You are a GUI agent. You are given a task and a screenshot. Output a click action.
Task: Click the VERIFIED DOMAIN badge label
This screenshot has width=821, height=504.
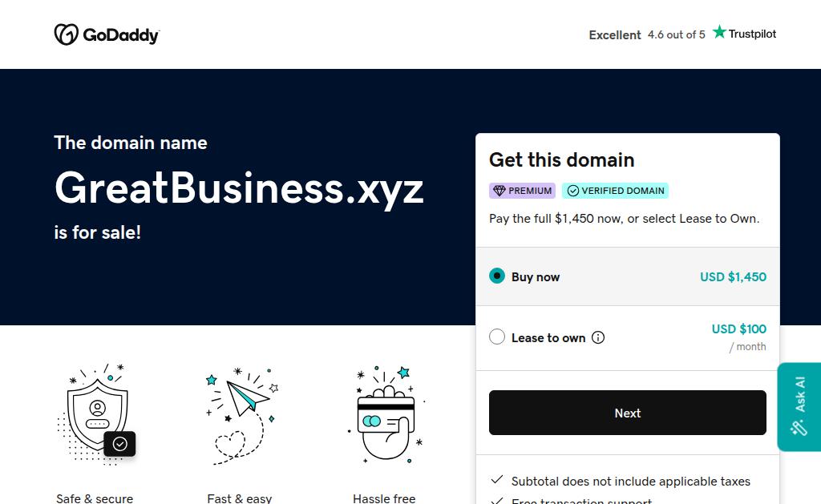pyautogui.click(x=622, y=191)
